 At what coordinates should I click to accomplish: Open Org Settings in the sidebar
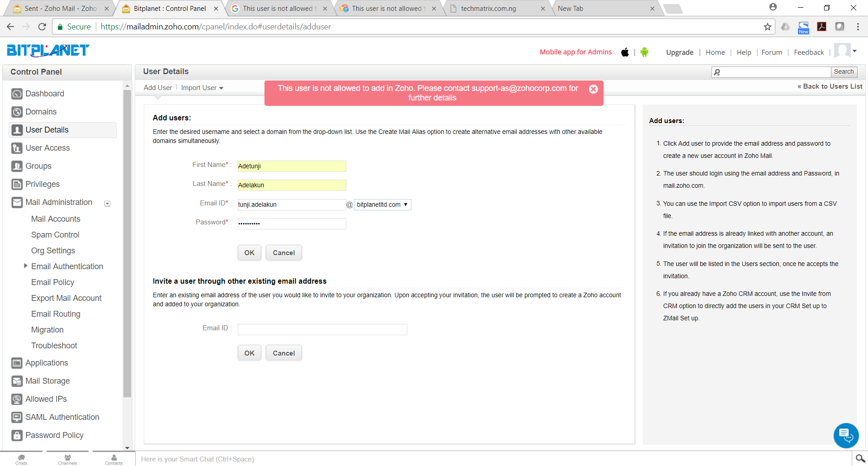pos(53,251)
